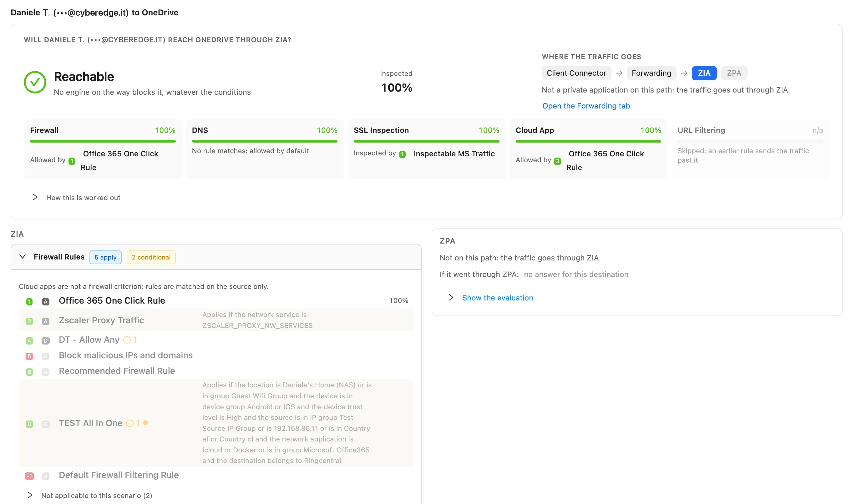Select the Recommended Firewall Rule row
The image size is (852, 504).
216,371
